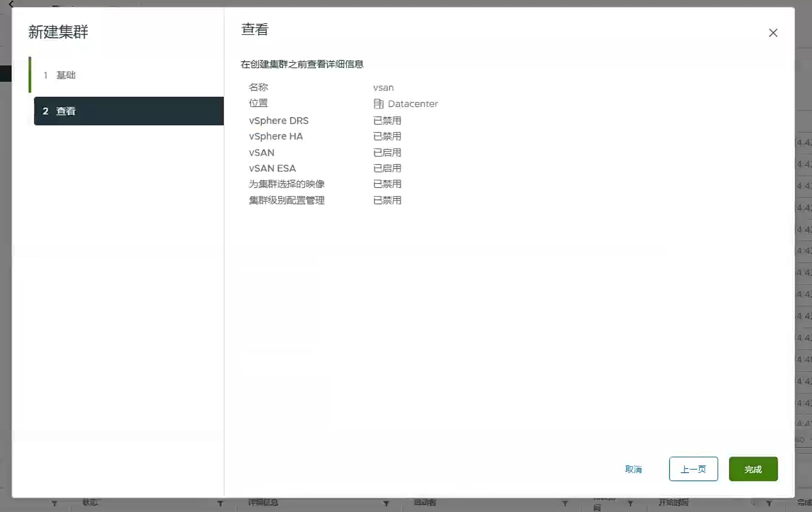
Task: Click the 为集群选择的映像 label
Action: pyautogui.click(x=286, y=184)
